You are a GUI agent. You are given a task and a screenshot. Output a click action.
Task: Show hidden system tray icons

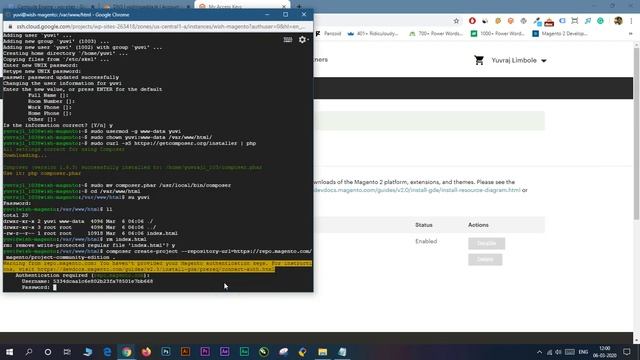pos(539,352)
